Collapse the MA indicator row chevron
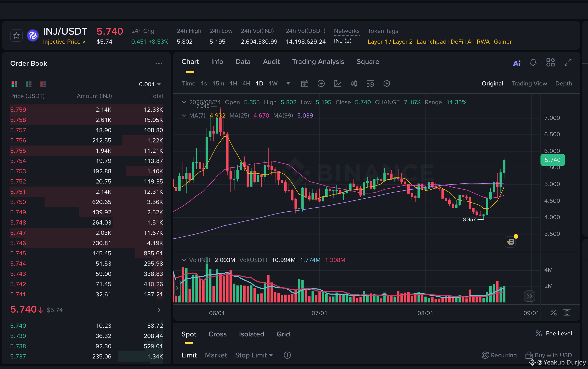This screenshot has height=369, width=588. pos(184,115)
